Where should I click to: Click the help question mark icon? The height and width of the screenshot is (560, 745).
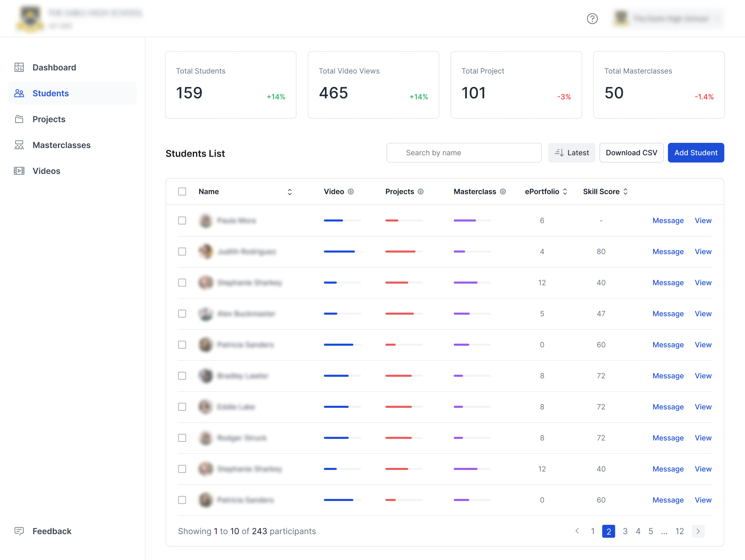click(592, 19)
